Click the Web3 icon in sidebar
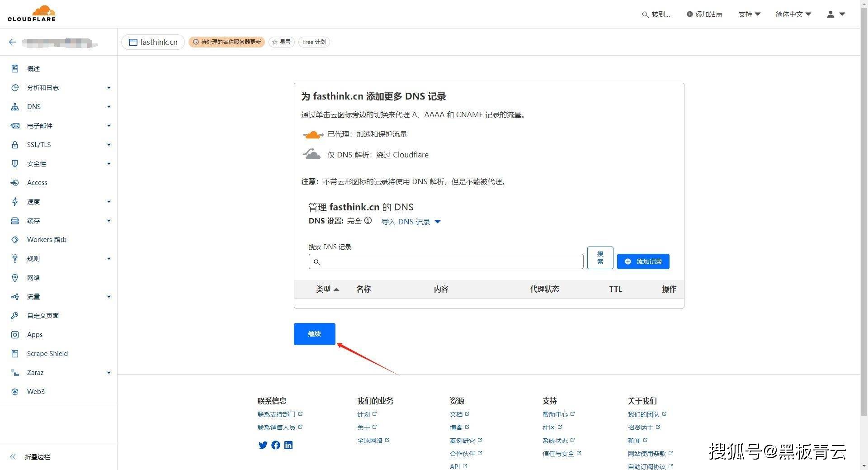This screenshot has height=470, width=868. pos(15,392)
